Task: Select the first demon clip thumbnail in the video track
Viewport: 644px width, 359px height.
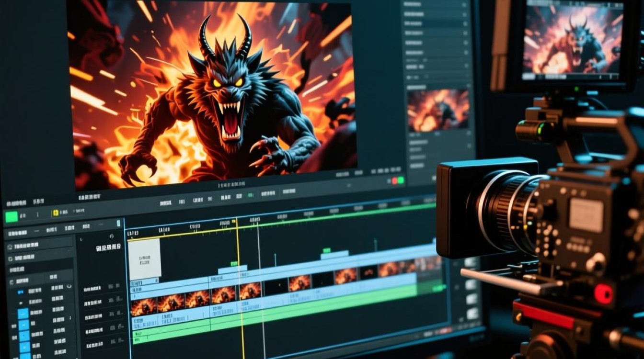Action: coord(144,306)
